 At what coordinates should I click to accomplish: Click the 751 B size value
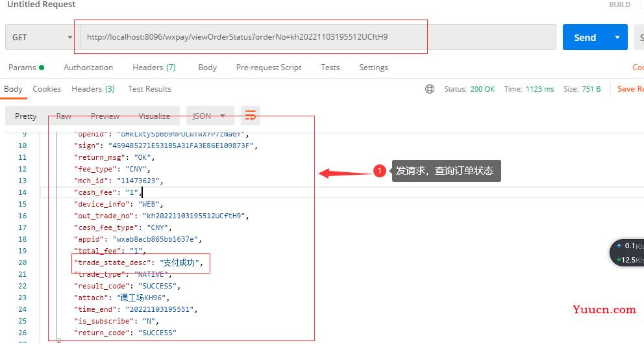(591, 89)
